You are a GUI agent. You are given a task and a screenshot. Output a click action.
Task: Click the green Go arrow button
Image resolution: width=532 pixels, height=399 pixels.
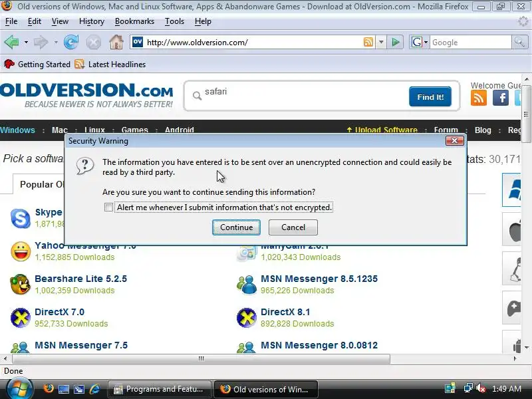tap(395, 42)
